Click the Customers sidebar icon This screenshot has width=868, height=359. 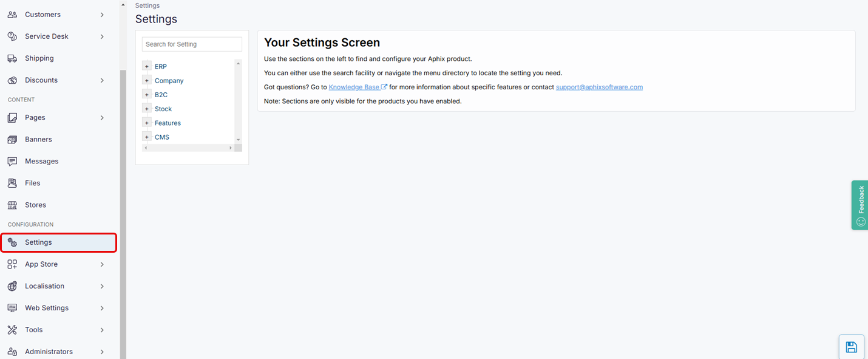(x=12, y=14)
